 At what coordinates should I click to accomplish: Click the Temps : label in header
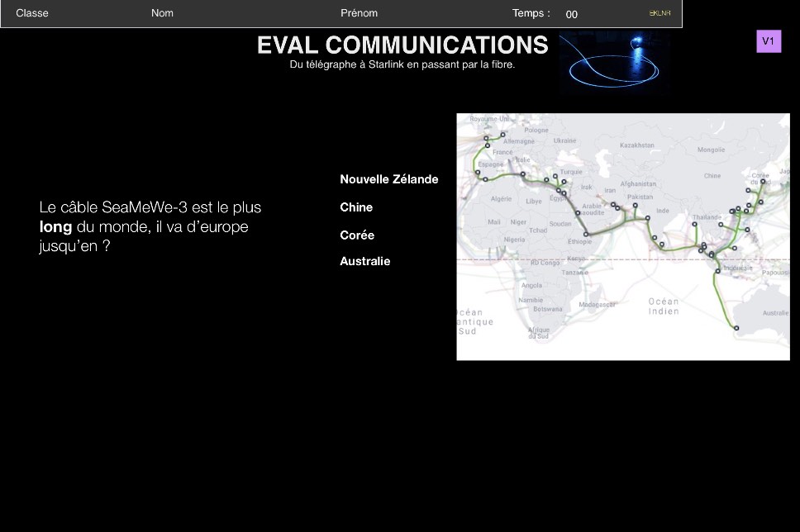pos(531,13)
